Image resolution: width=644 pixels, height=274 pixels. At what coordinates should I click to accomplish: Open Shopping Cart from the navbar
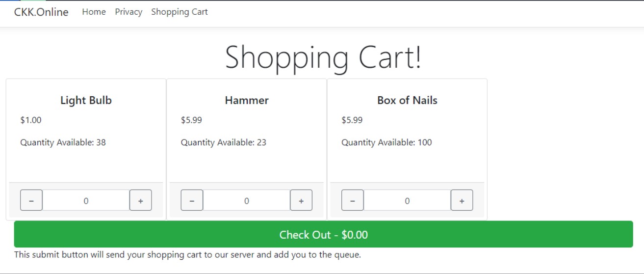pyautogui.click(x=180, y=12)
